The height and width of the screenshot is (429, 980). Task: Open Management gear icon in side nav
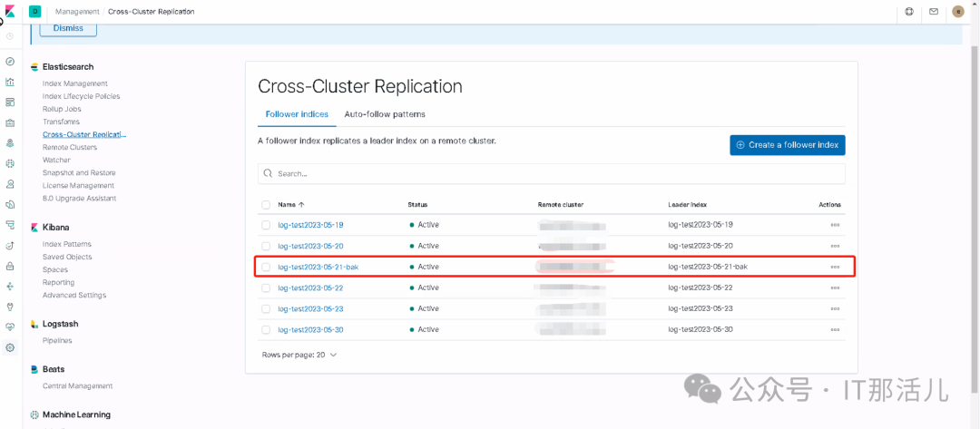click(x=10, y=347)
